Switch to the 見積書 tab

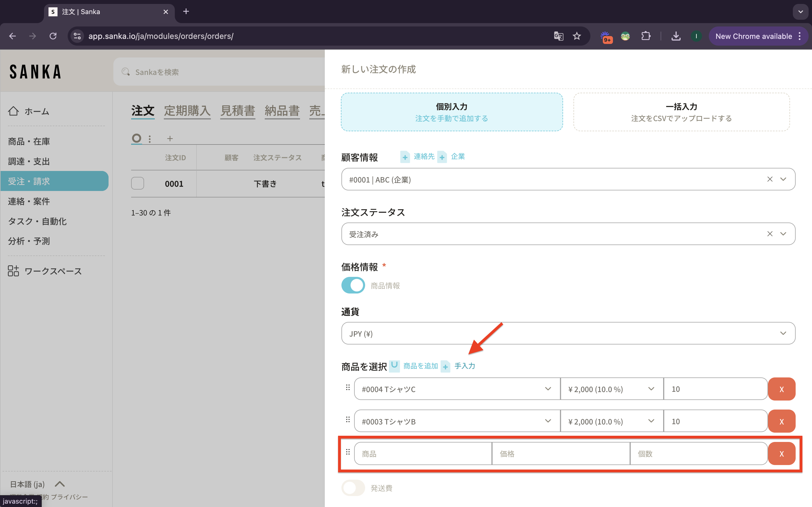point(238,111)
